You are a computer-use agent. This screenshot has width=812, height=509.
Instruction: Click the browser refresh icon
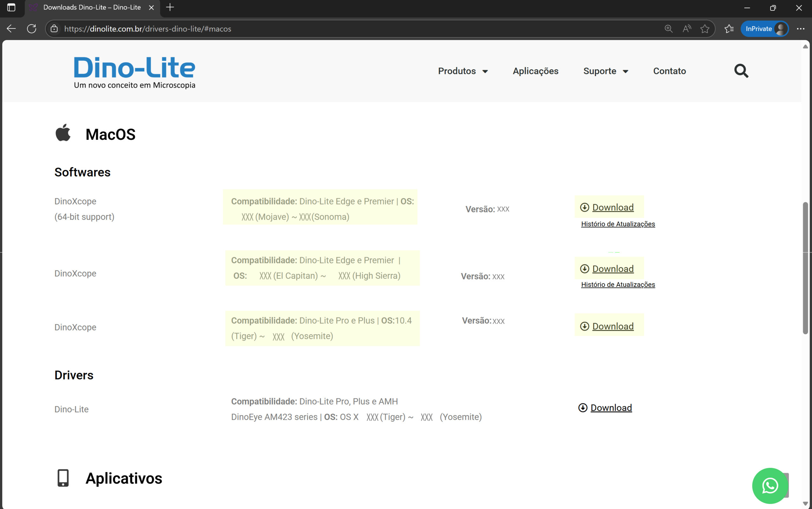(x=32, y=29)
